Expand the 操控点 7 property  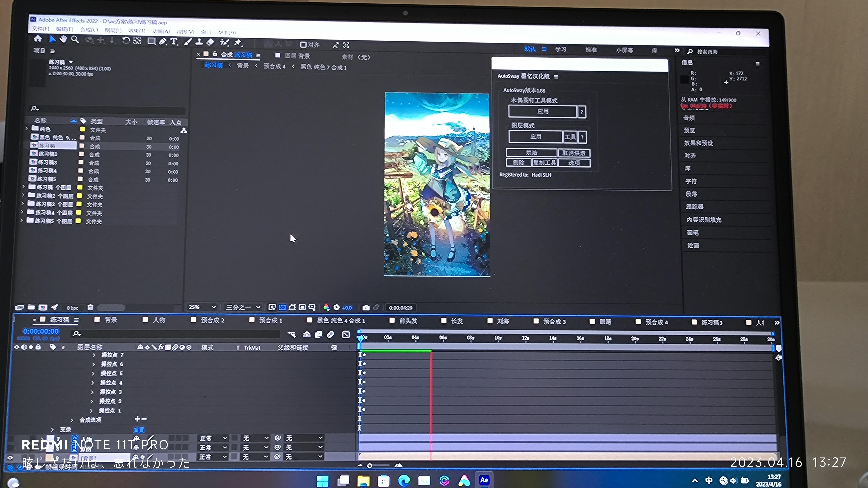(94, 355)
